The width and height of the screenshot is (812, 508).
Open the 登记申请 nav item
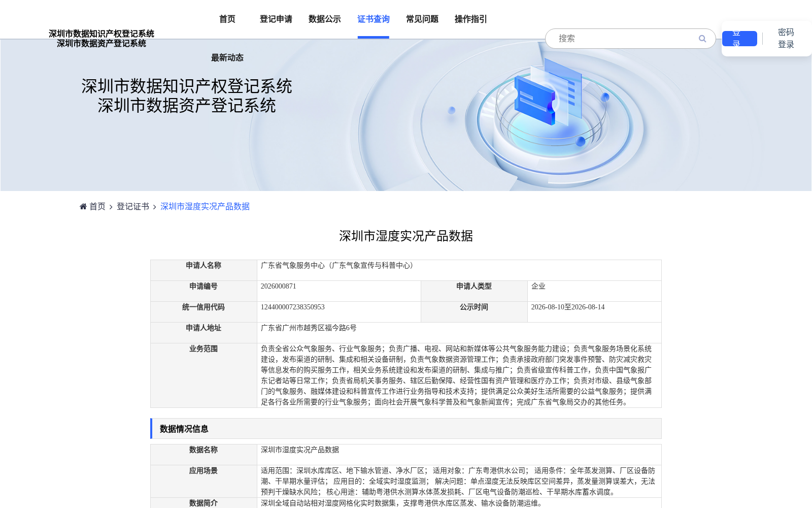pyautogui.click(x=276, y=19)
